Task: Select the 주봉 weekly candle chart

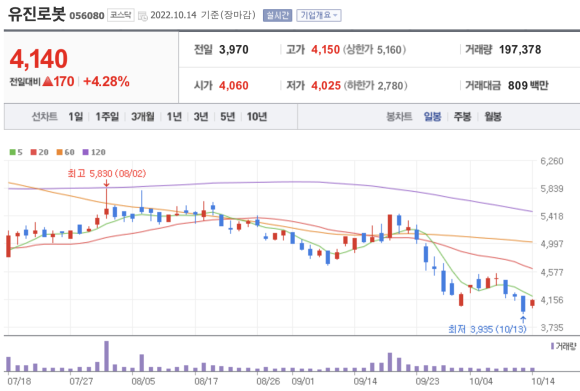Action: coord(462,117)
